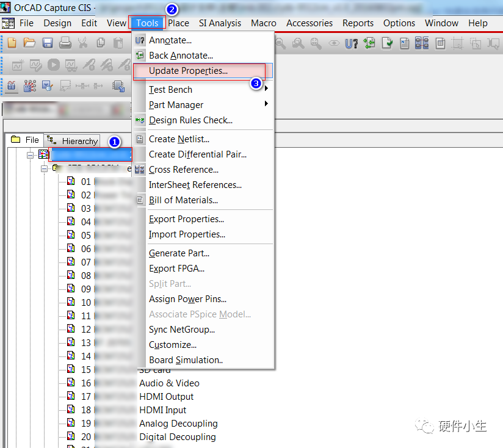
Task: Click the Design Rules Check checkmark icon
Action: [387, 43]
